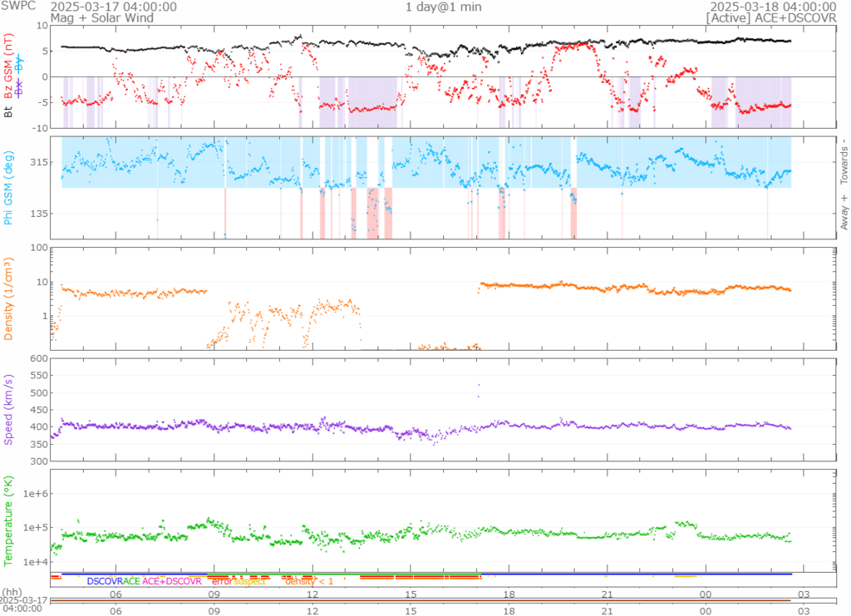Click the 'Towards -' sector label
The image size is (851, 616).
(x=844, y=162)
